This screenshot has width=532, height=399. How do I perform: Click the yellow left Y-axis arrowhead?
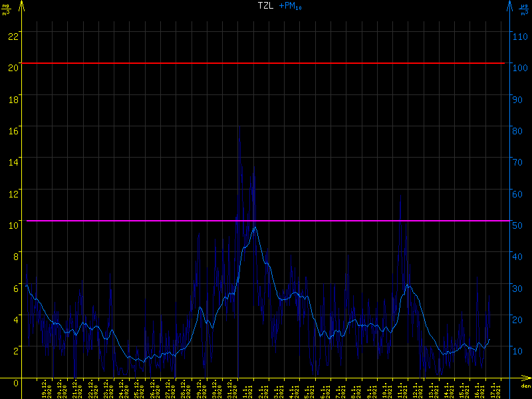pyautogui.click(x=22, y=5)
